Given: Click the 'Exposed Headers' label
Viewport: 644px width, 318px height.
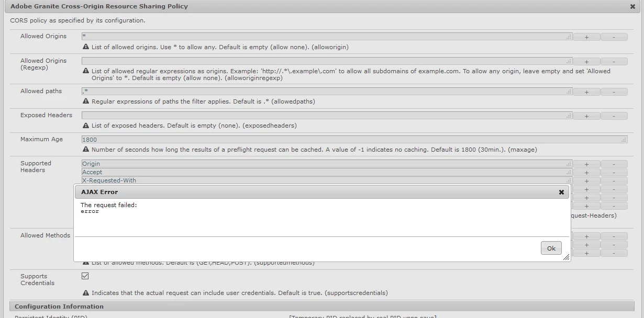Looking at the screenshot, I should click(x=46, y=115).
